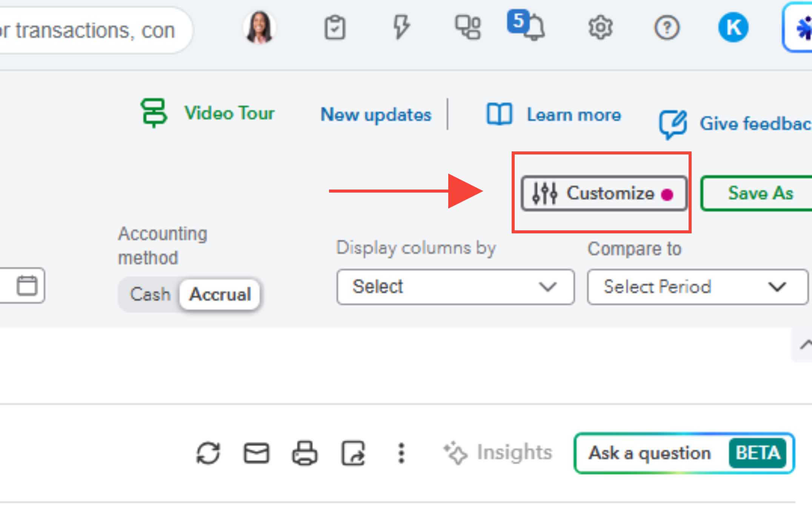Open the tasks clipboard icon
The width and height of the screenshot is (812, 509).
point(335,28)
